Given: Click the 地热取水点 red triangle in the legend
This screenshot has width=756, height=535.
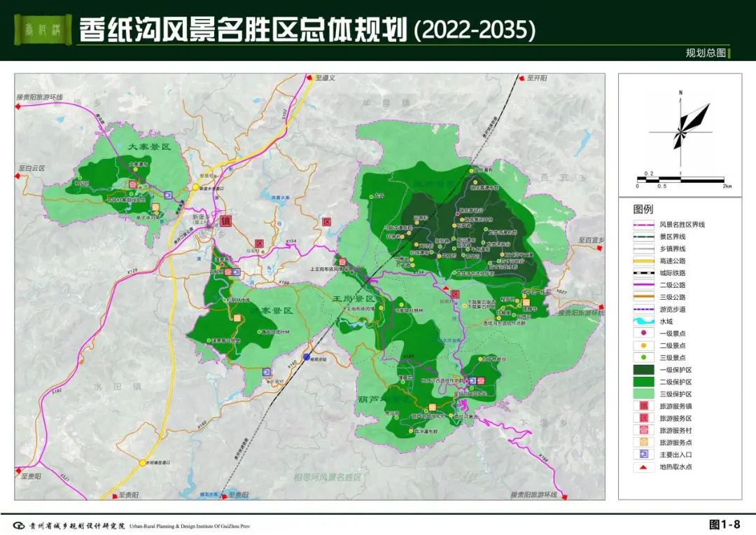Looking at the screenshot, I should click(x=643, y=466).
